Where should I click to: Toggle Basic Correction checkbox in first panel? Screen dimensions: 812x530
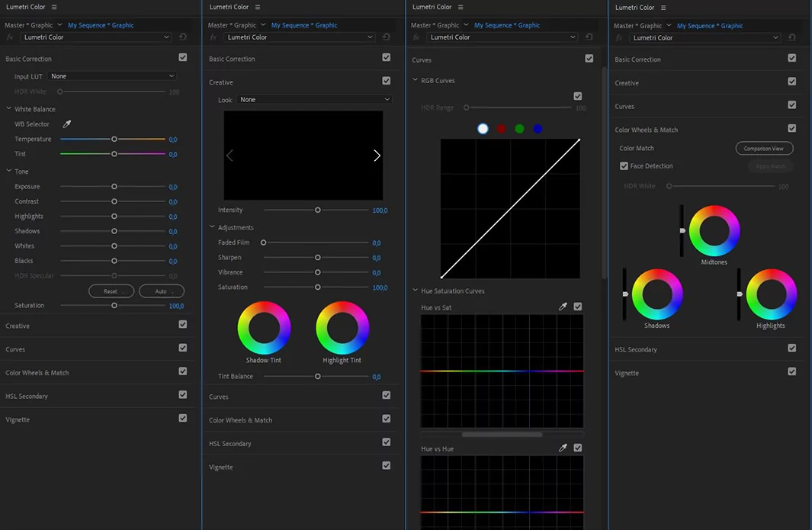tap(183, 57)
